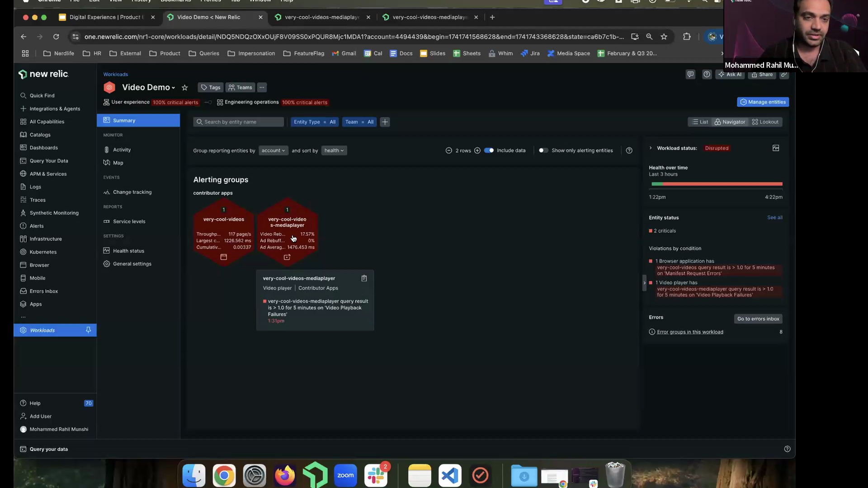
Task: Open Service levels report
Action: point(129,222)
